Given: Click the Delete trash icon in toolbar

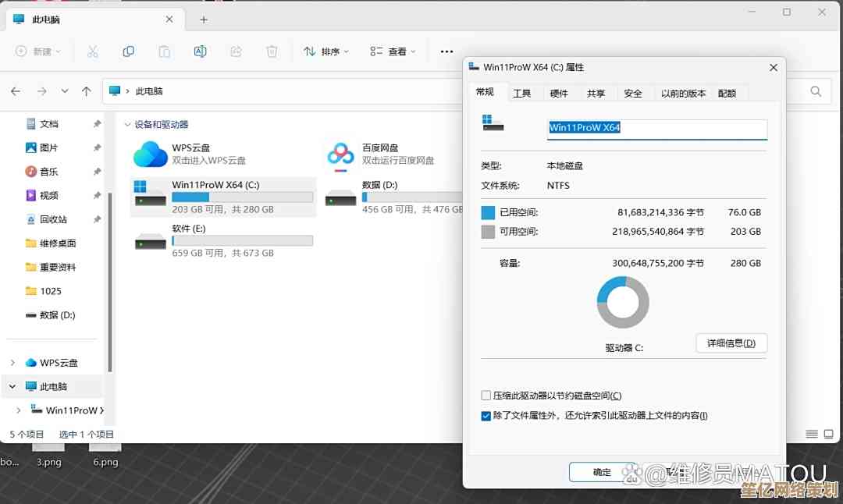Looking at the screenshot, I should (272, 51).
